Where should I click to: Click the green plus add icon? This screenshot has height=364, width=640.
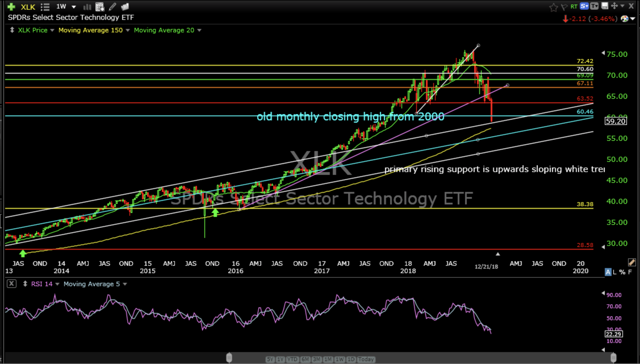coord(11,7)
